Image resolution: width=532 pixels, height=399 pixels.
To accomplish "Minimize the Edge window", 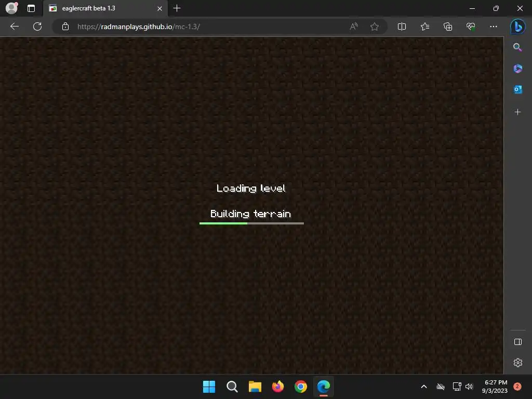I will click(x=472, y=8).
